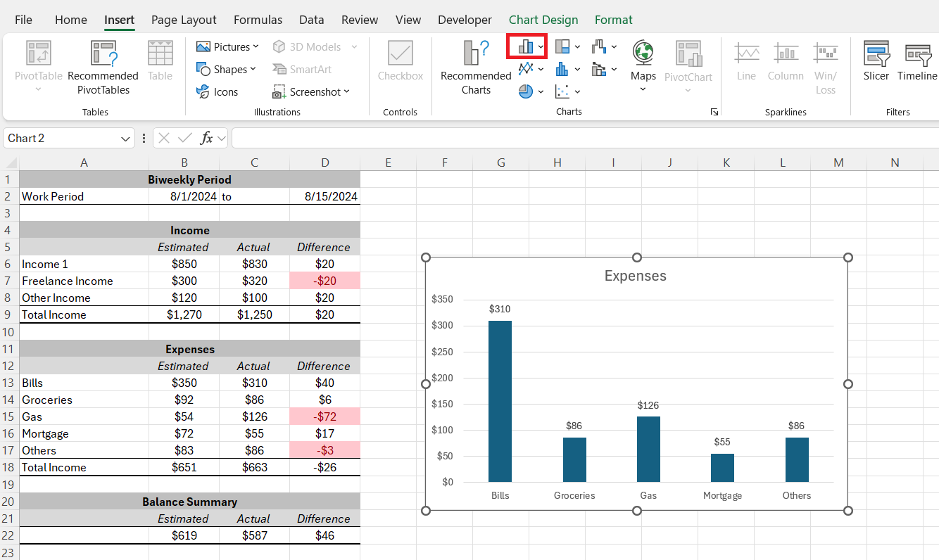
Task: Open the Review tab
Action: click(x=359, y=20)
